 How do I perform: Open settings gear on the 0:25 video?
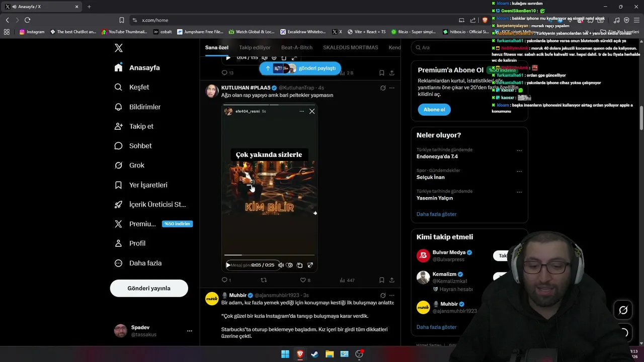289,265
